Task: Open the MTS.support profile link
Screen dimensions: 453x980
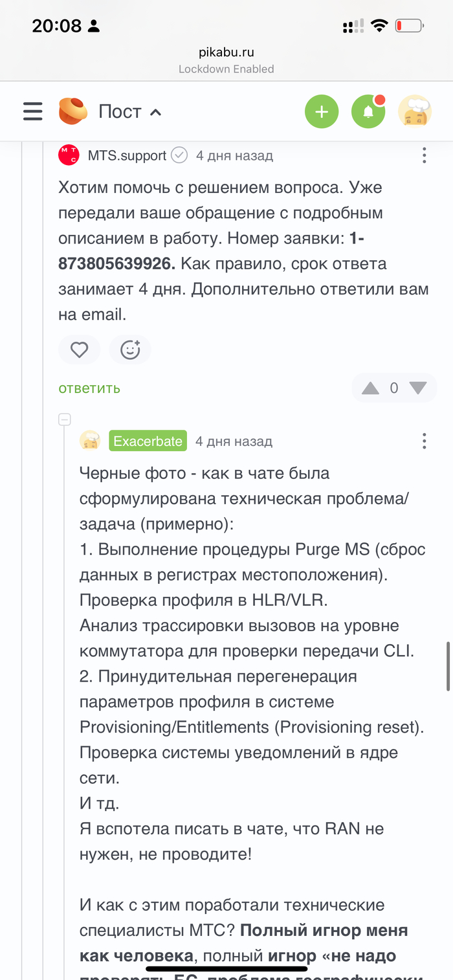Action: [127, 156]
